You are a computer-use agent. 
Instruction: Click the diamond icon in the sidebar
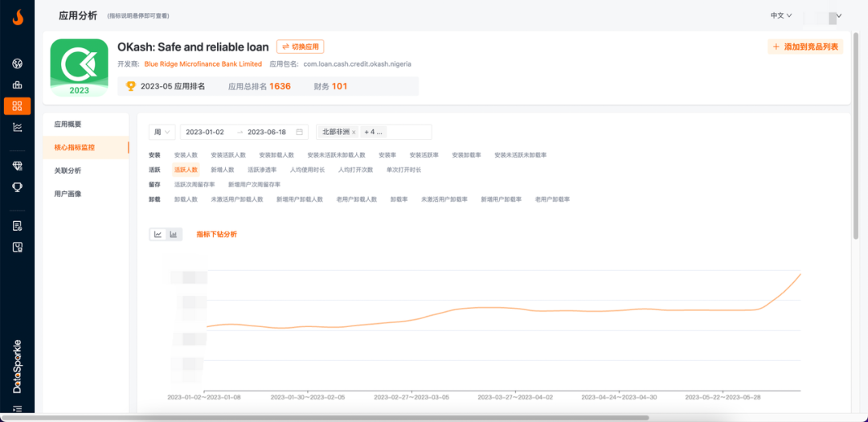point(17,166)
